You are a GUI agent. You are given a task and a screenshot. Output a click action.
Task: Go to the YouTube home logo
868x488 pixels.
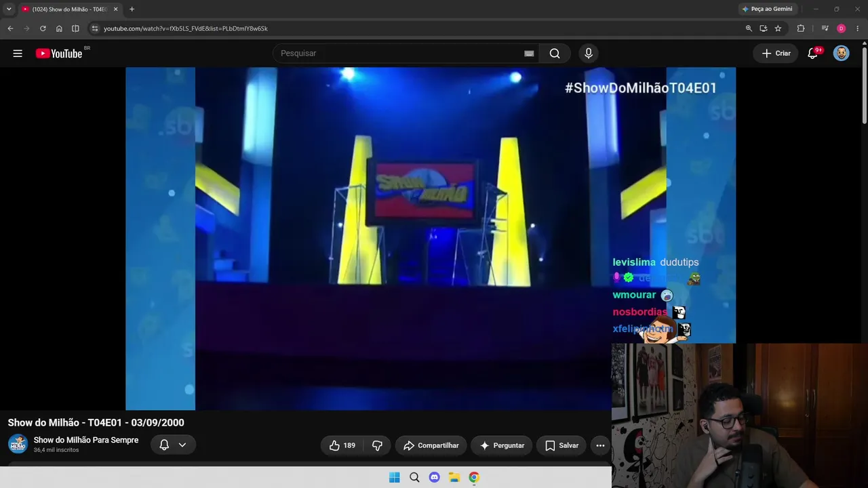[59, 54]
